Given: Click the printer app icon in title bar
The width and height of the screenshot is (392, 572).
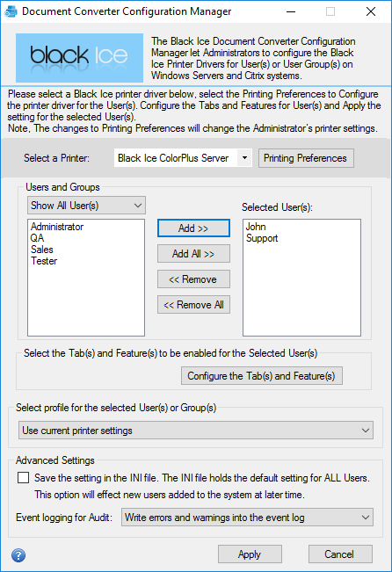Looking at the screenshot, I should coord(11,11).
